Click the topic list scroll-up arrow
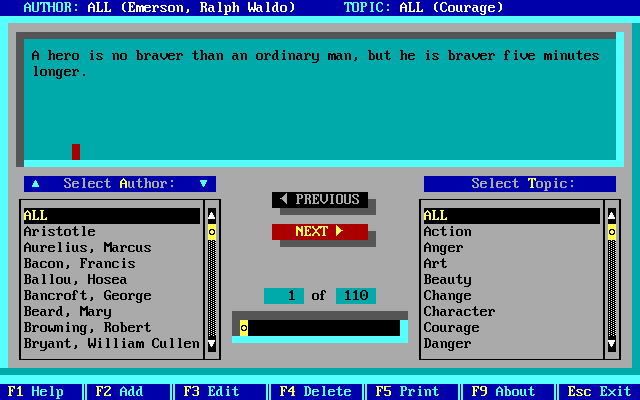Viewport: 640px width, 400px height. 612,215
